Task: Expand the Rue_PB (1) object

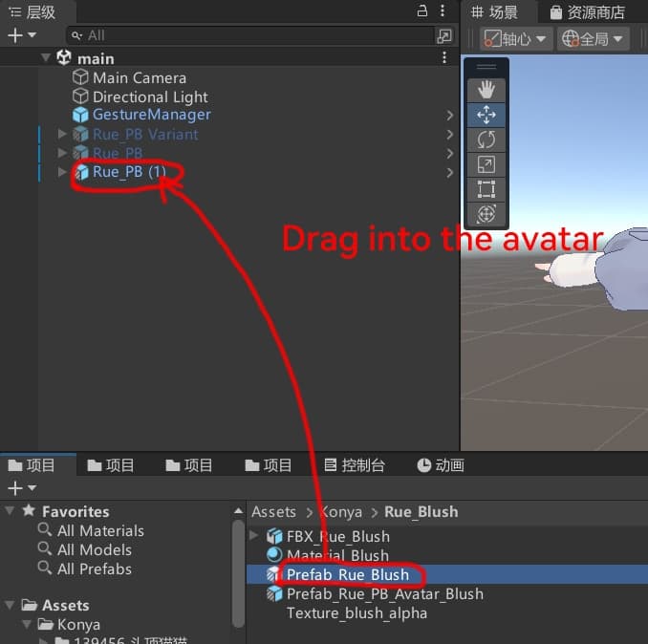Action: click(x=63, y=172)
